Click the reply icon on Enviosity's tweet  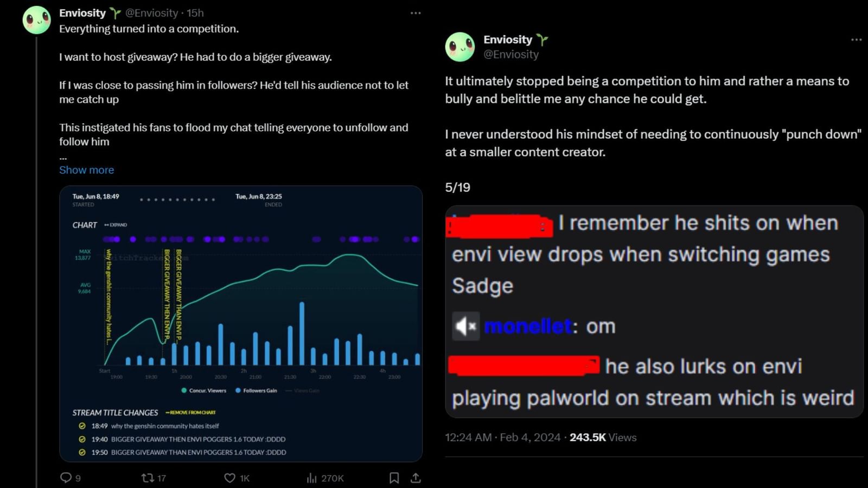tap(67, 478)
